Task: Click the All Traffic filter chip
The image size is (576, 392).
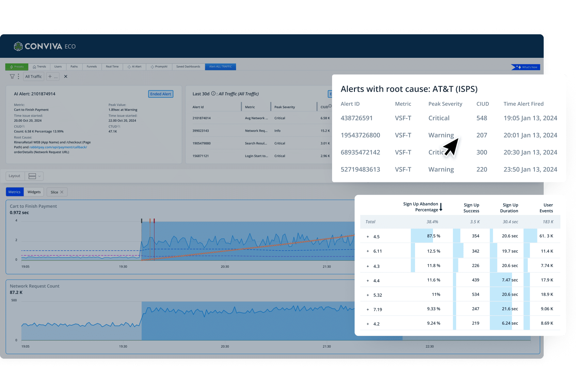Action: (x=33, y=76)
